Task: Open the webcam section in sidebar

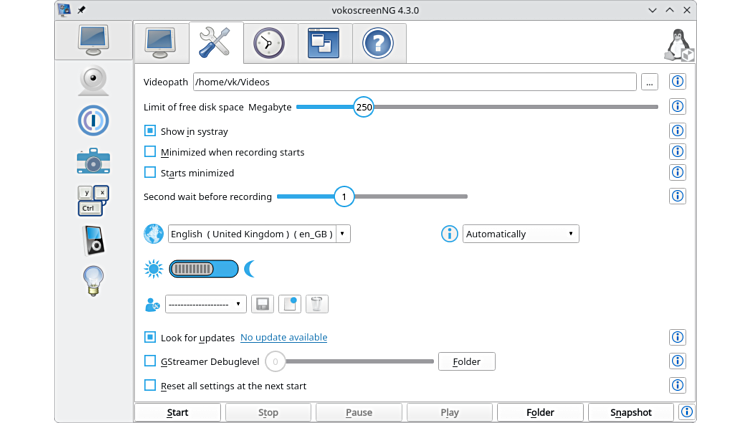Action: coord(93,80)
